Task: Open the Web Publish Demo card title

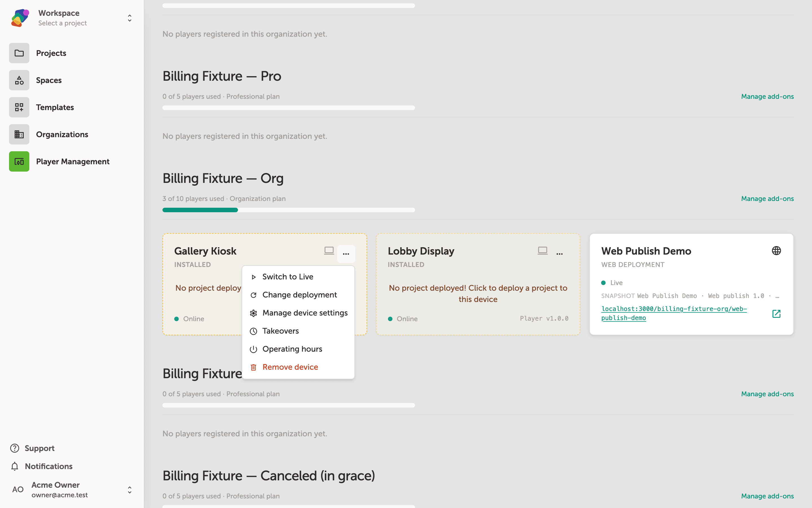Action: [646, 251]
